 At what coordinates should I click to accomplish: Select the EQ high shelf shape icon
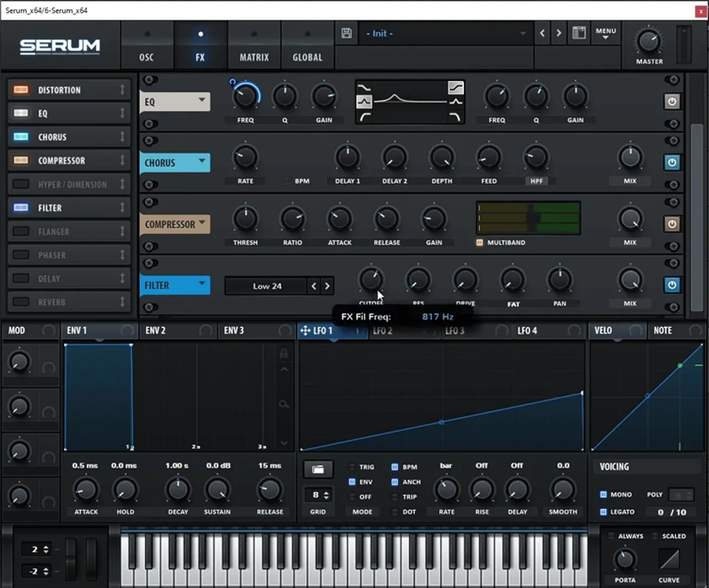click(456, 87)
